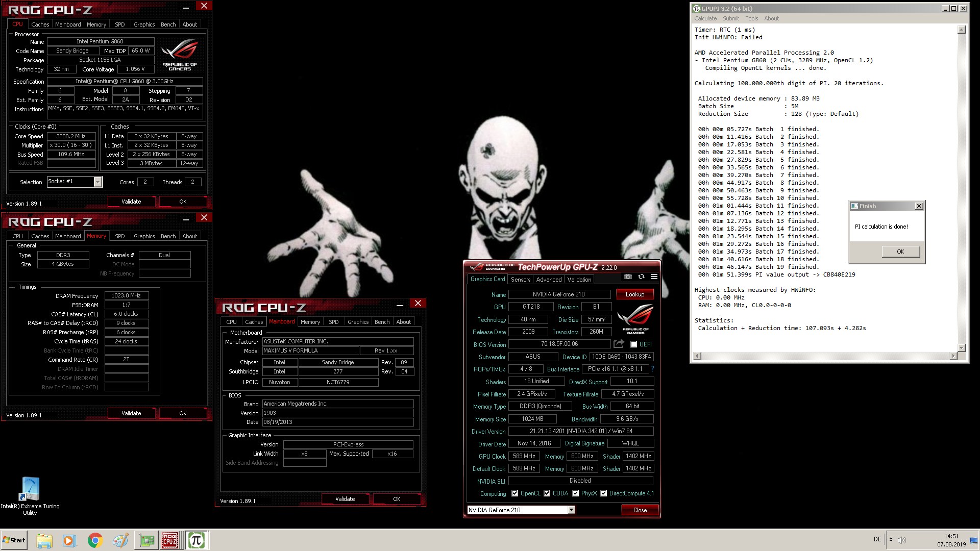Image resolution: width=980 pixels, height=551 pixels.
Task: Open the Submit menu in GPUPI
Action: pos(730,18)
